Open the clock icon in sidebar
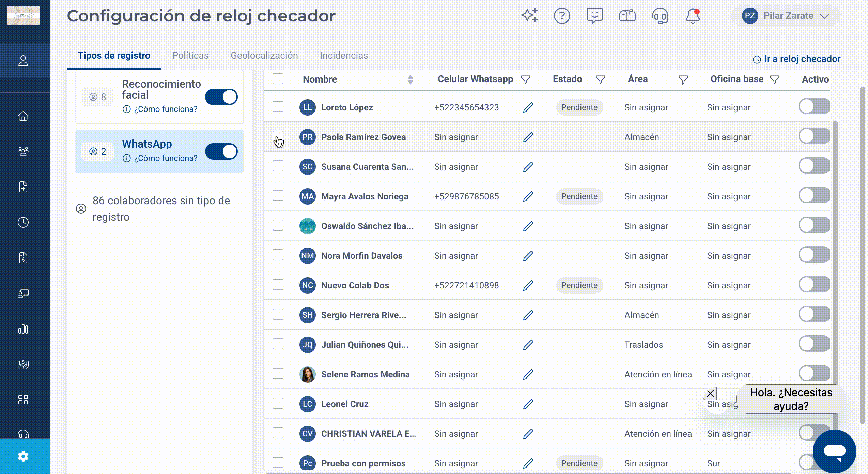 pyautogui.click(x=23, y=222)
